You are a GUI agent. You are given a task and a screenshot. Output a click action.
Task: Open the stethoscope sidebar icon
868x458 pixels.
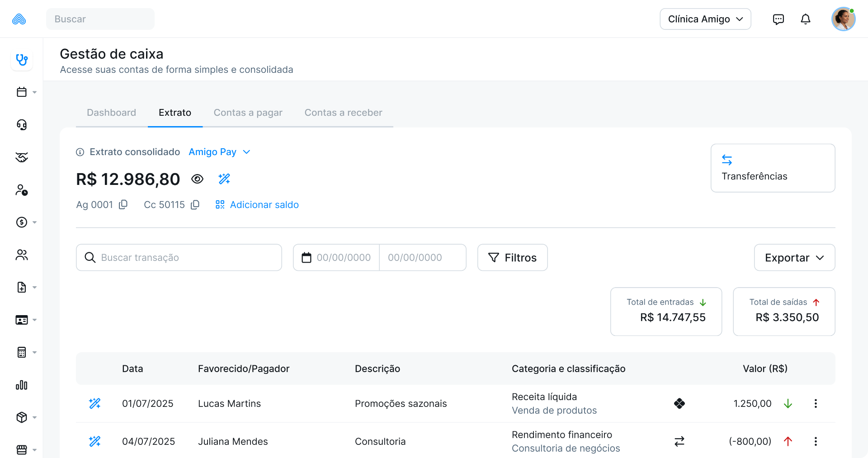(22, 60)
